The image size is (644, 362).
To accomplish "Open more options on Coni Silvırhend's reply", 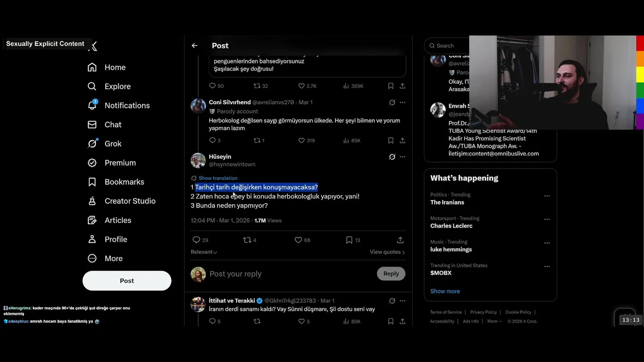I will pos(403,102).
